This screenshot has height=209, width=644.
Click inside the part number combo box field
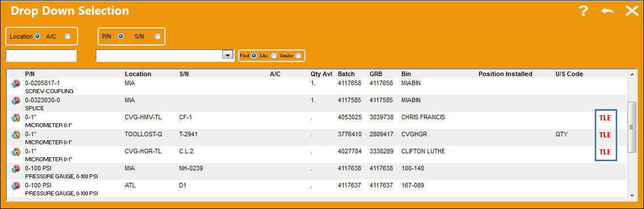tap(159, 55)
